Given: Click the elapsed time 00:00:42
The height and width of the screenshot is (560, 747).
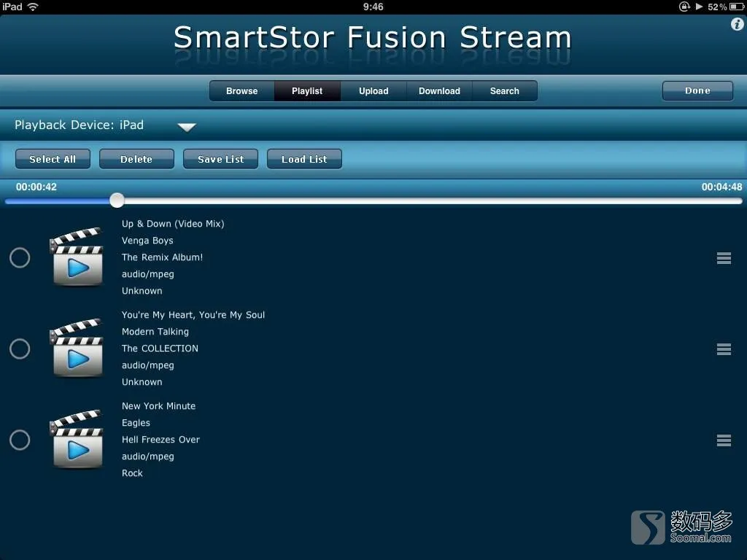Looking at the screenshot, I should pos(36,187).
